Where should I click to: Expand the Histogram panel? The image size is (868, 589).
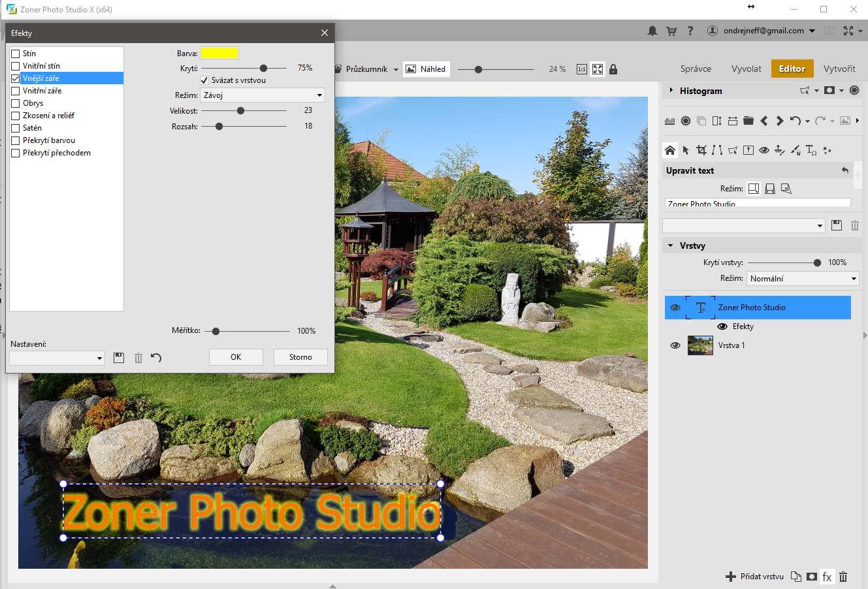point(671,91)
